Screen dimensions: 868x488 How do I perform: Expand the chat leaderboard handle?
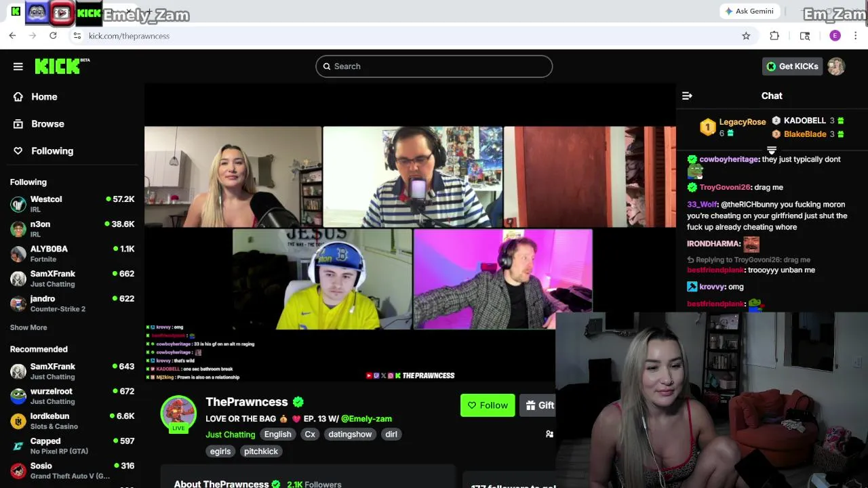[772, 150]
